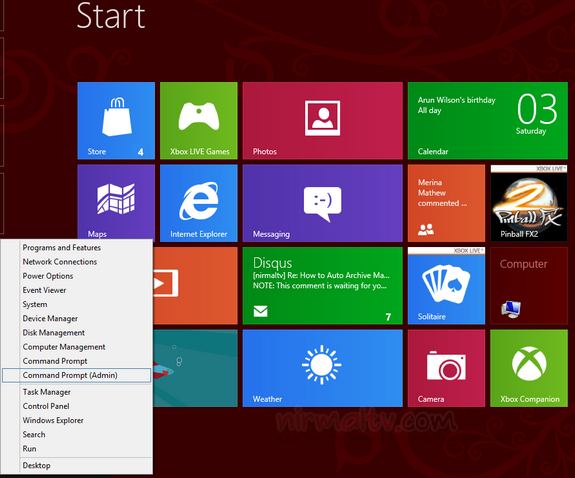
Task: Go to Desktop via menu entry
Action: [x=77, y=466]
